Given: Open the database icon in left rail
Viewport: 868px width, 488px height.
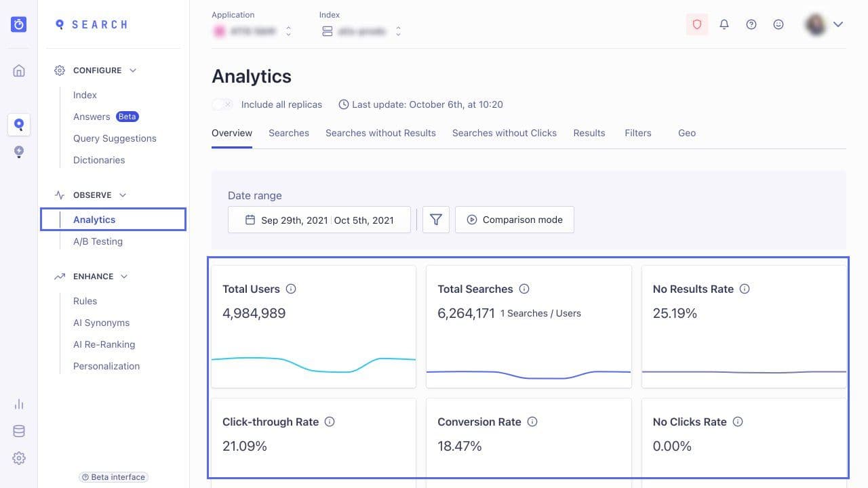Looking at the screenshot, I should click(x=19, y=431).
